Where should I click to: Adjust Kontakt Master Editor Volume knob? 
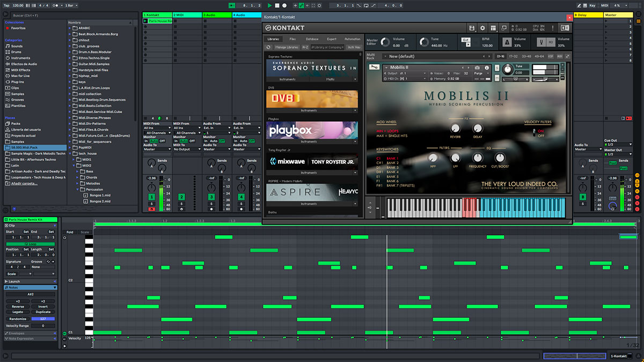(x=385, y=42)
